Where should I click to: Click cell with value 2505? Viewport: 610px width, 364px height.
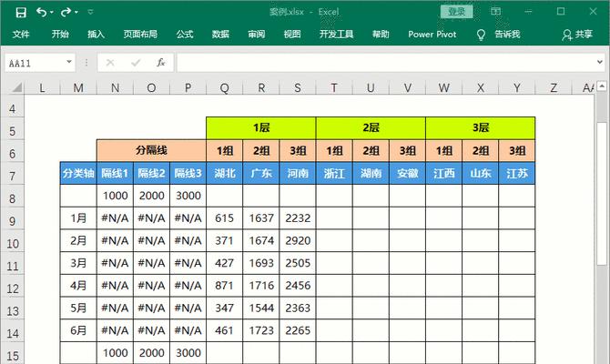pos(298,263)
